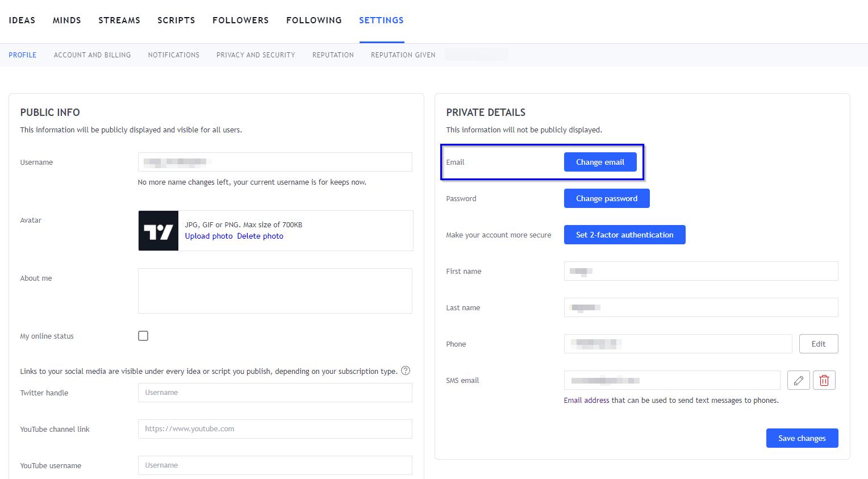Click inside the About me text area

point(275,290)
